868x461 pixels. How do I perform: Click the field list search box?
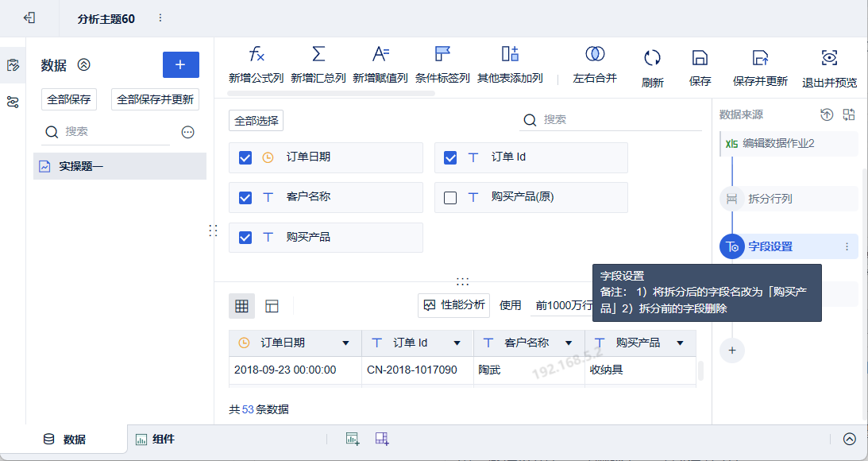(611, 120)
